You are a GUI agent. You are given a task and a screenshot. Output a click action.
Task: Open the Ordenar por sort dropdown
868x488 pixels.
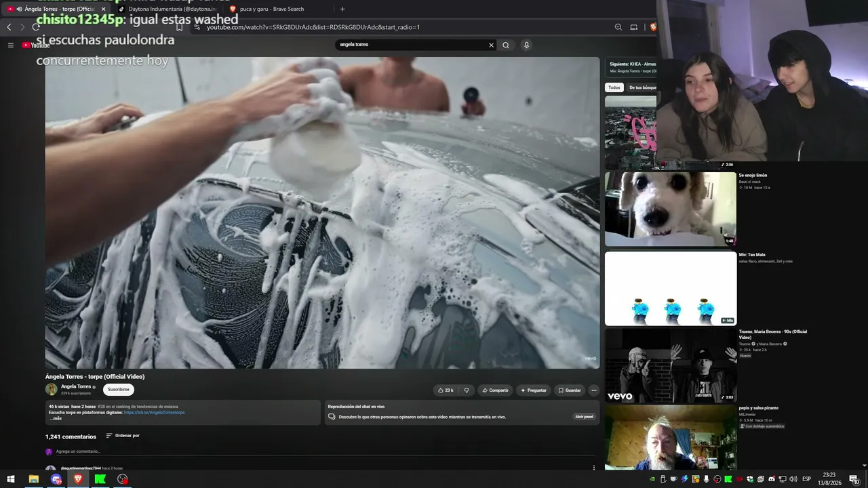(x=123, y=436)
